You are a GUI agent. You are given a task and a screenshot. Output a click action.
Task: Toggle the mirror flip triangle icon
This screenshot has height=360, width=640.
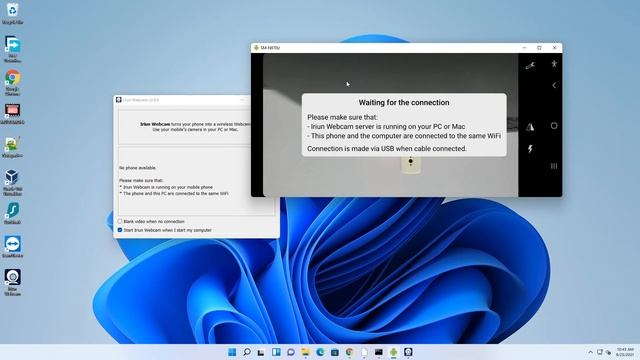[530, 127]
